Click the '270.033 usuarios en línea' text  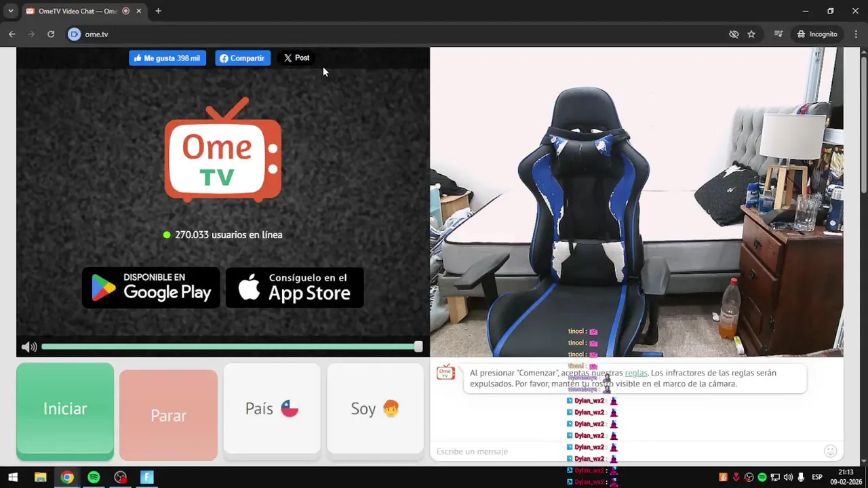point(229,235)
